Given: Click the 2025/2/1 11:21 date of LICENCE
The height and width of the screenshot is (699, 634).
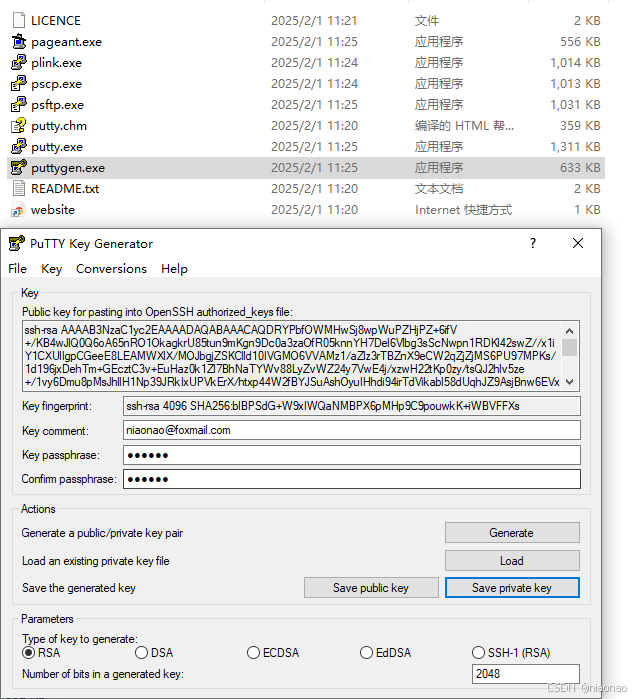Looking at the screenshot, I should [314, 21].
